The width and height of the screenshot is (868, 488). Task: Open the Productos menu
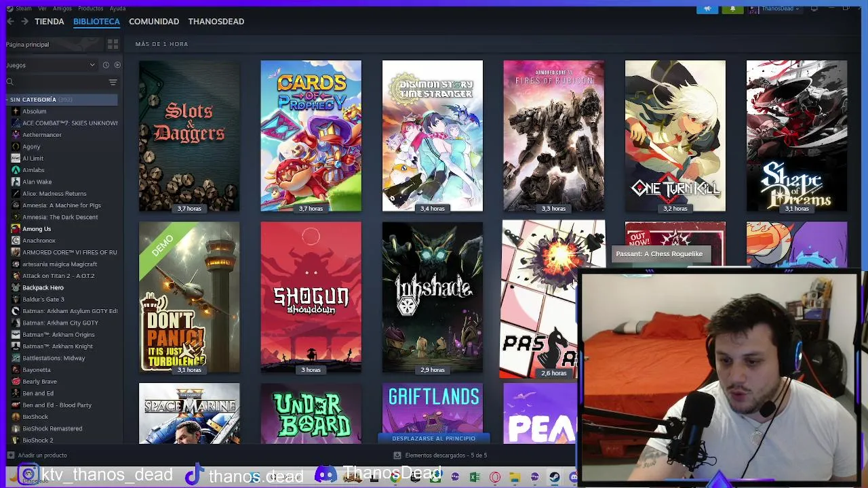pyautogui.click(x=91, y=9)
